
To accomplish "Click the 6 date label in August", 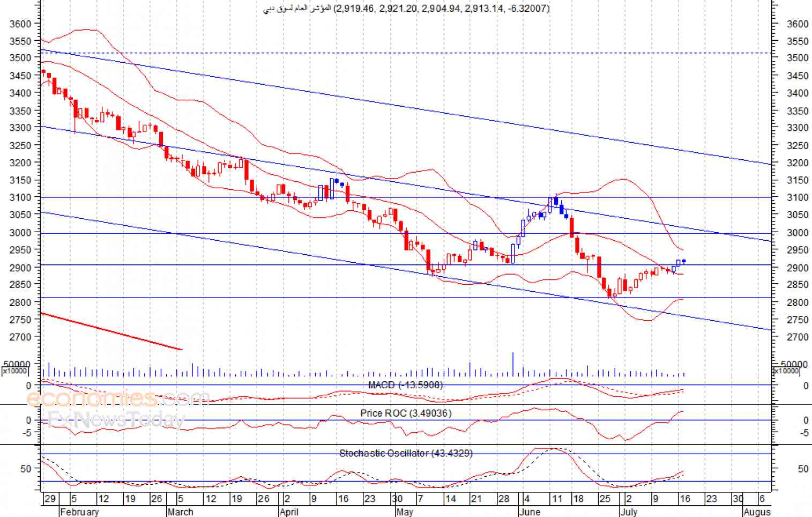I will (x=762, y=499).
